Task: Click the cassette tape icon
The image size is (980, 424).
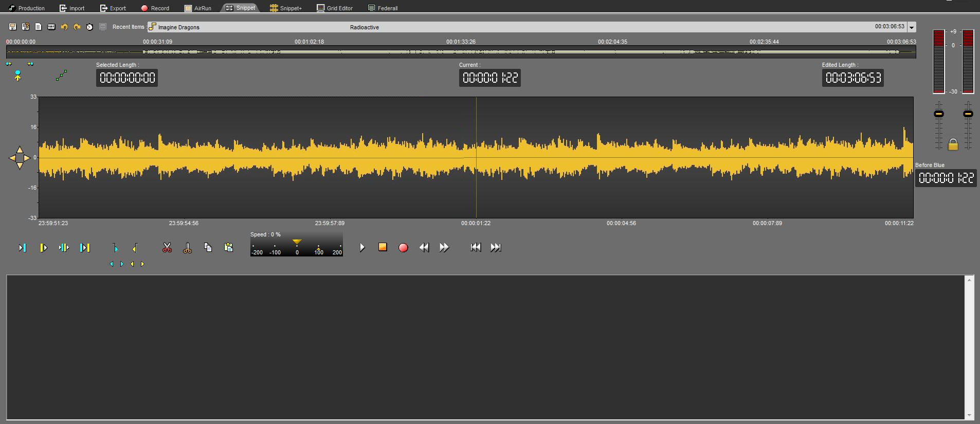Action: tap(51, 27)
